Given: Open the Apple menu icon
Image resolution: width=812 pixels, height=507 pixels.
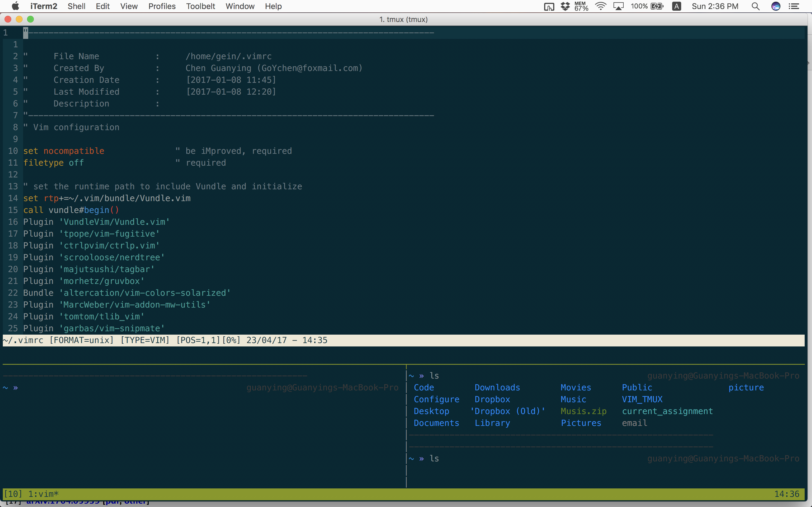Looking at the screenshot, I should click(16, 6).
